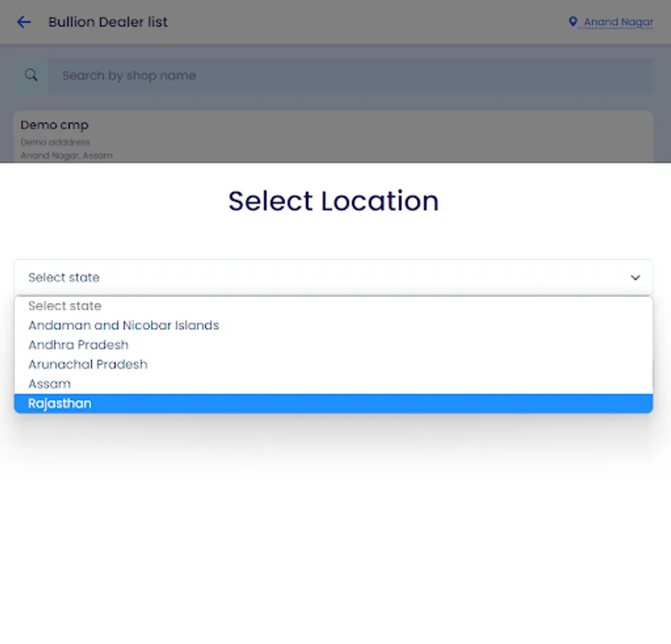Viewport: 671px width, 644px height.
Task: Click the Bullion Dealer list header text
Action: [x=107, y=22]
